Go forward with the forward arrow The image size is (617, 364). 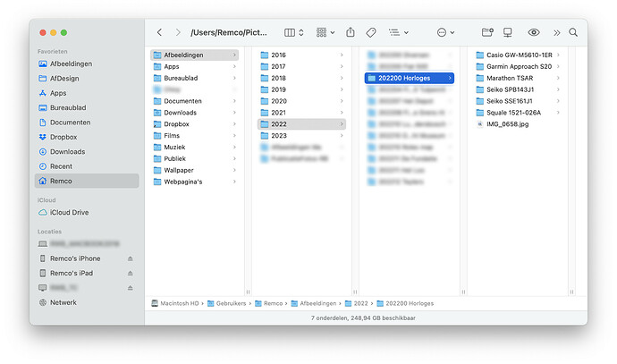pos(178,32)
